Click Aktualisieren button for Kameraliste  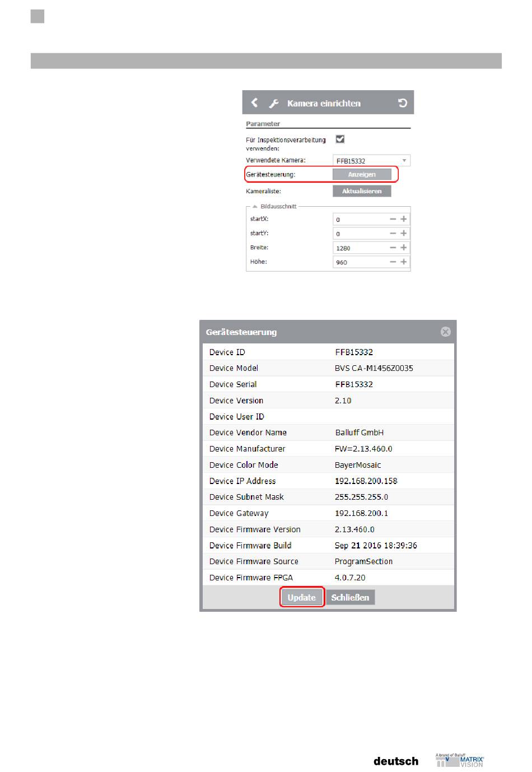click(x=362, y=191)
